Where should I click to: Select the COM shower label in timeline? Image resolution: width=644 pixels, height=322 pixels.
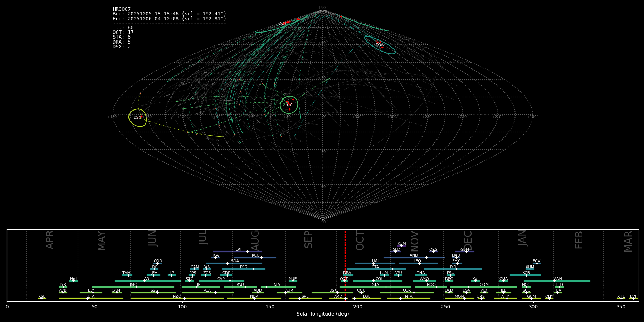[484, 285]
